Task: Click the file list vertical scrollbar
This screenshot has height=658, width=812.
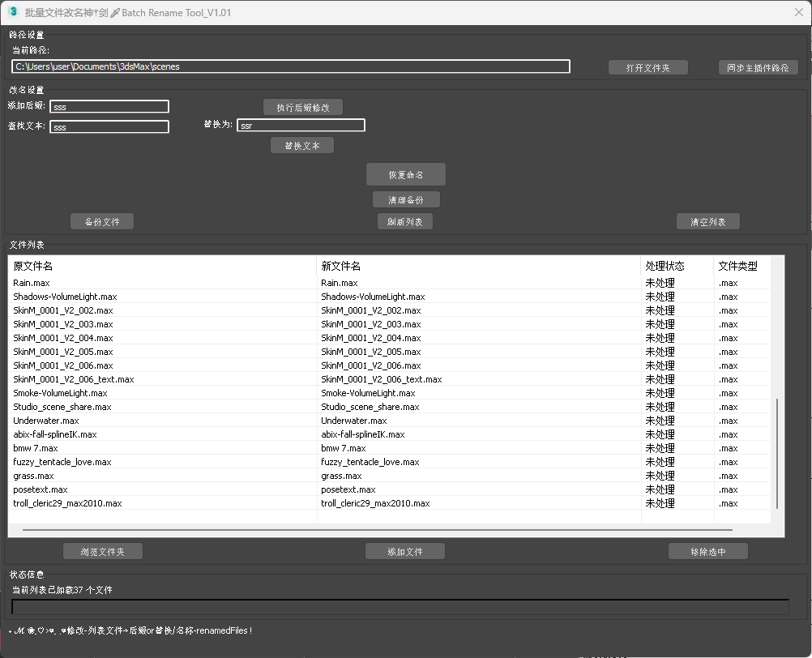Action: pyautogui.click(x=777, y=452)
